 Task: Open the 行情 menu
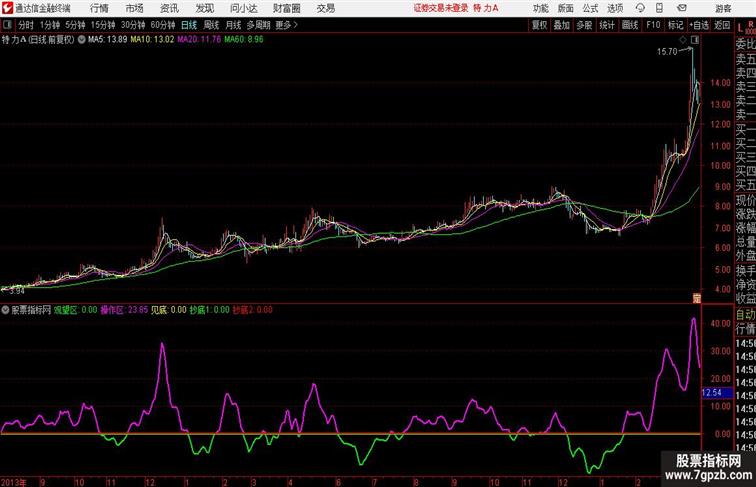point(99,8)
